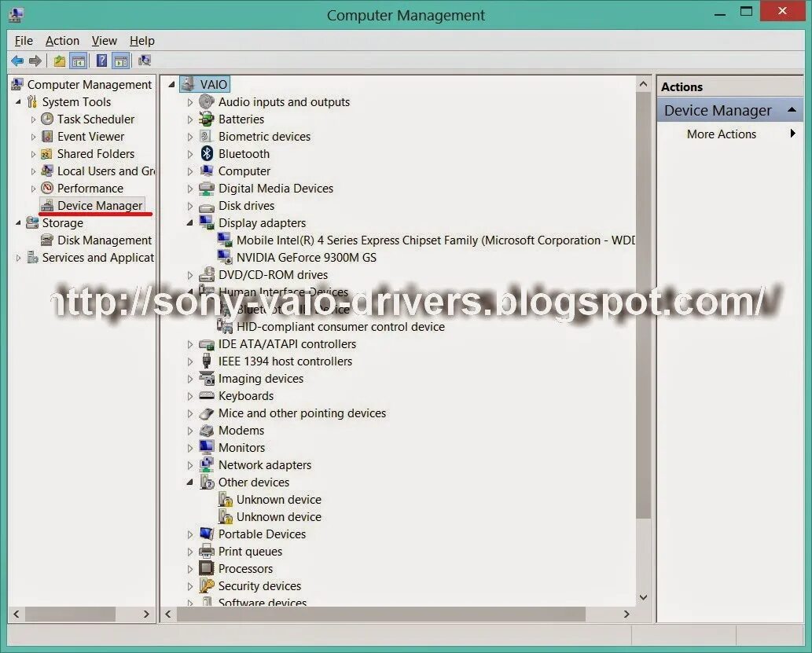Screen dimensions: 812x653
Task: Click the Batteries category icon
Action: click(x=207, y=119)
